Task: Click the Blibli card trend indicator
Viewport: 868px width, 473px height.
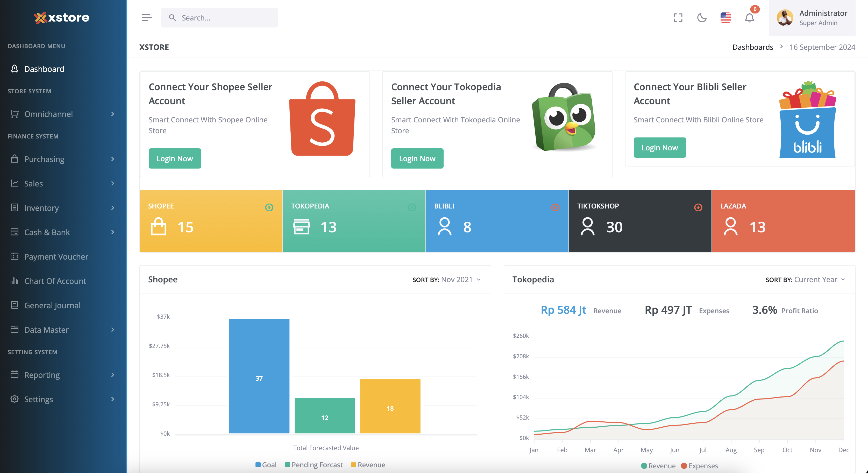Action: click(555, 207)
